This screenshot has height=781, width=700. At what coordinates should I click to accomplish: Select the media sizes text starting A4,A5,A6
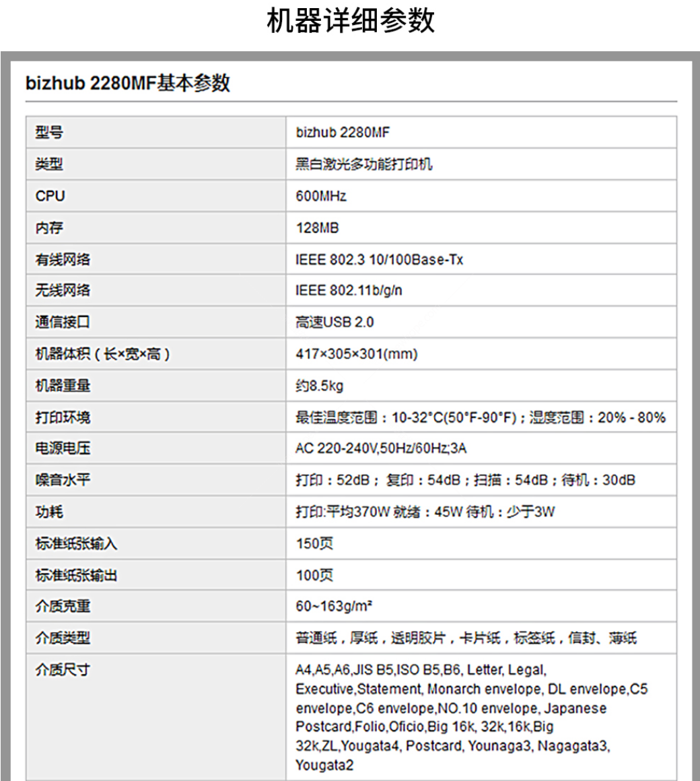pos(471,717)
